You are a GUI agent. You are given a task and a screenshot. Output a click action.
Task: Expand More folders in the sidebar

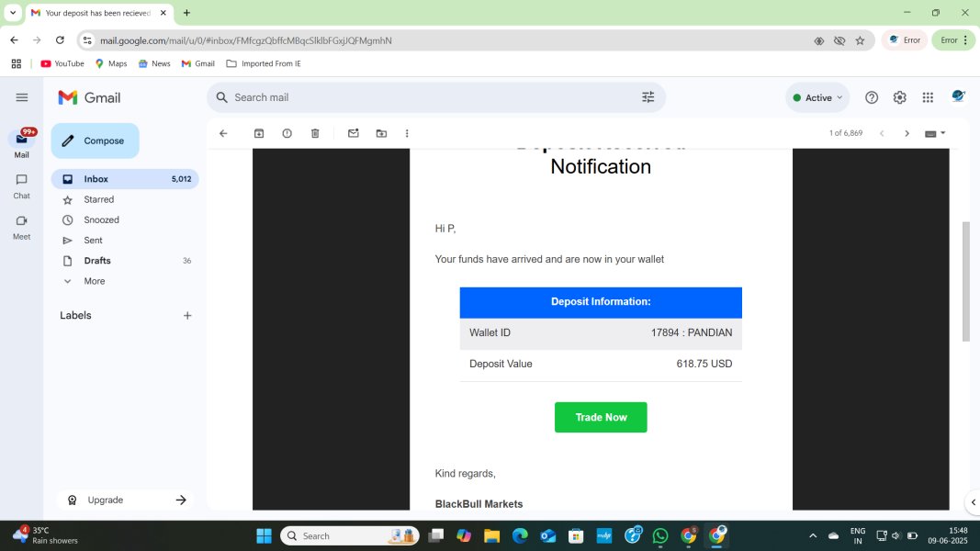click(x=94, y=281)
